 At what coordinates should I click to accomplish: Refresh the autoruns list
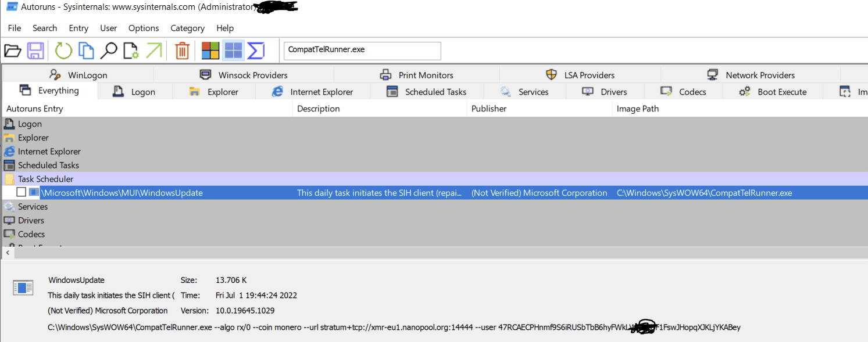pos(63,51)
